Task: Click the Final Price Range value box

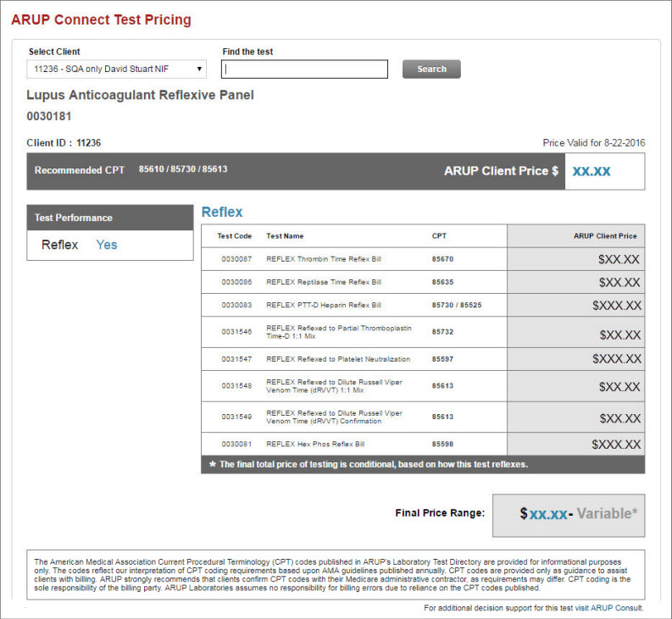Action: [569, 516]
